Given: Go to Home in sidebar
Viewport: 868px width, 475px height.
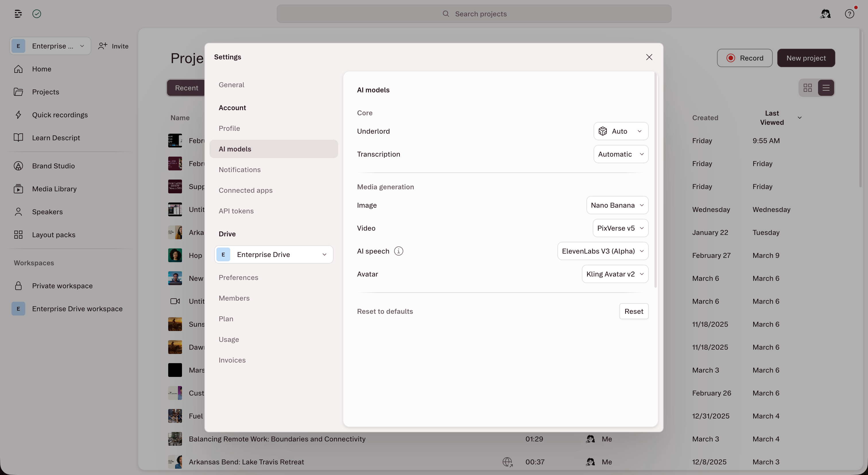Looking at the screenshot, I should pyautogui.click(x=41, y=69).
